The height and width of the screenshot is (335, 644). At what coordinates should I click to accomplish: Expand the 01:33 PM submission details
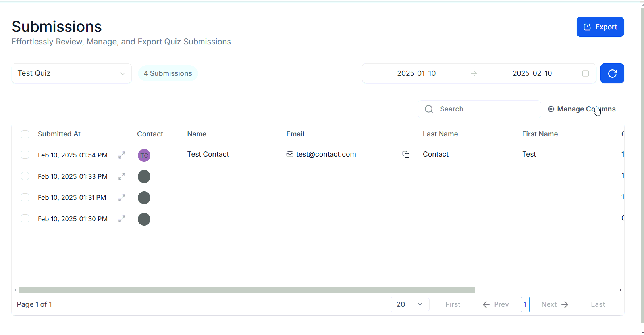(122, 176)
